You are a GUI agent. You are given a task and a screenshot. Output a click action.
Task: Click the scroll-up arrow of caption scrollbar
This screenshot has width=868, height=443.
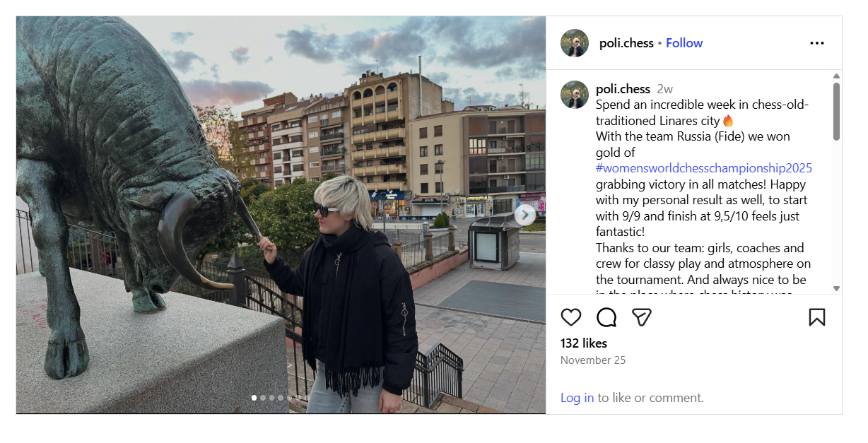tap(836, 76)
